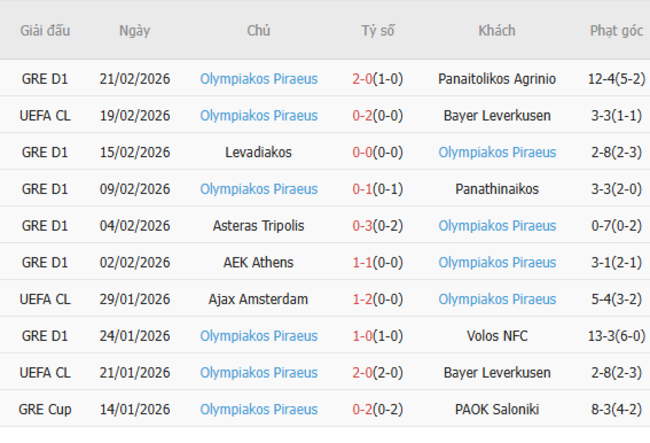Click the "Phạt góc" column header

616,30
